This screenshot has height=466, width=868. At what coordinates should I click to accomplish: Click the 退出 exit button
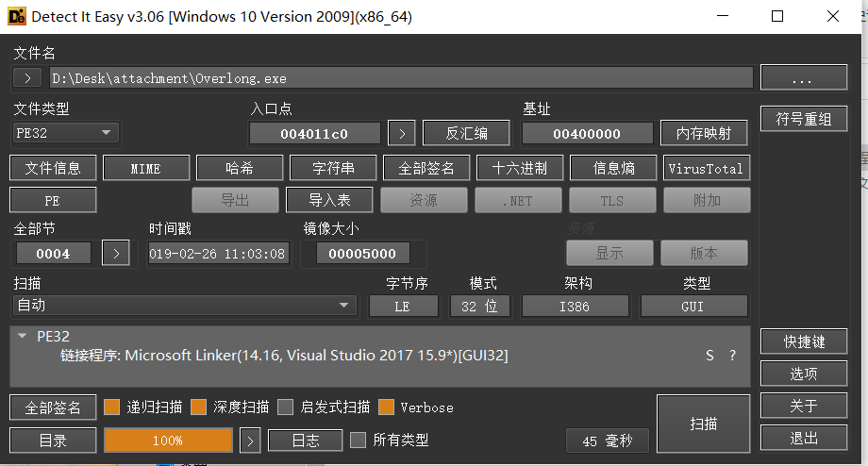(804, 439)
